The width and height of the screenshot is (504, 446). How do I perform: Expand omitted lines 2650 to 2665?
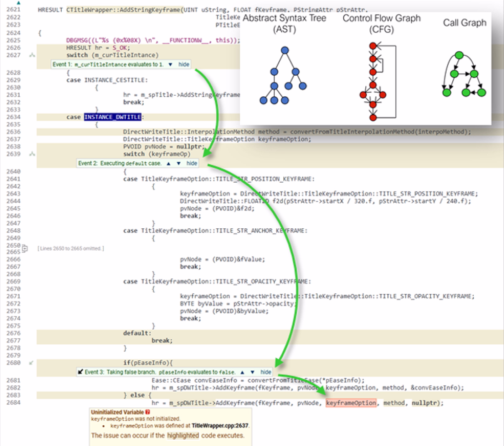coord(25,248)
